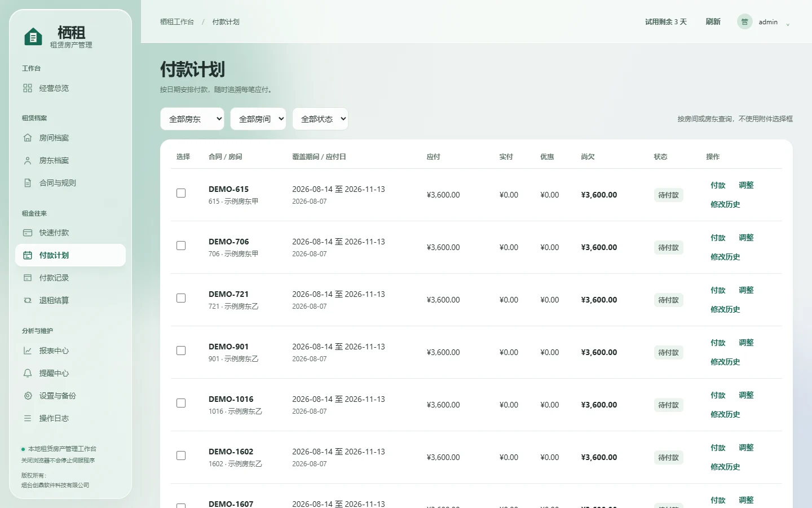Image resolution: width=812 pixels, height=508 pixels.
Task: Click the 1602 · 示例房东乙 subtext
Action: (x=235, y=464)
